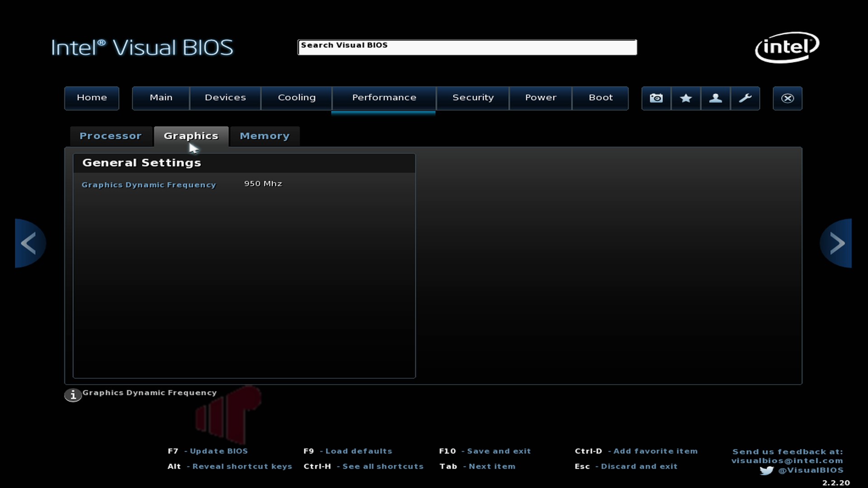Open the Twitter bird icon
Viewport: 868px width, 488px height.
[767, 470]
